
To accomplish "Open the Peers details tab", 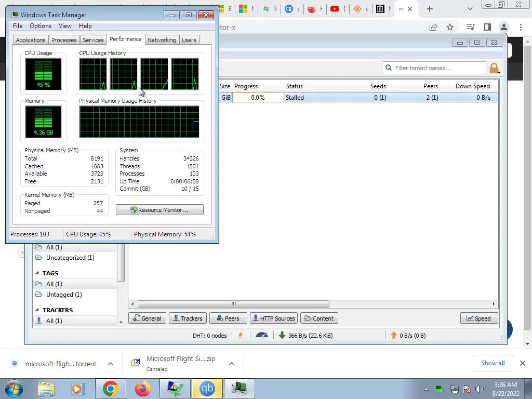I will tap(228, 318).
